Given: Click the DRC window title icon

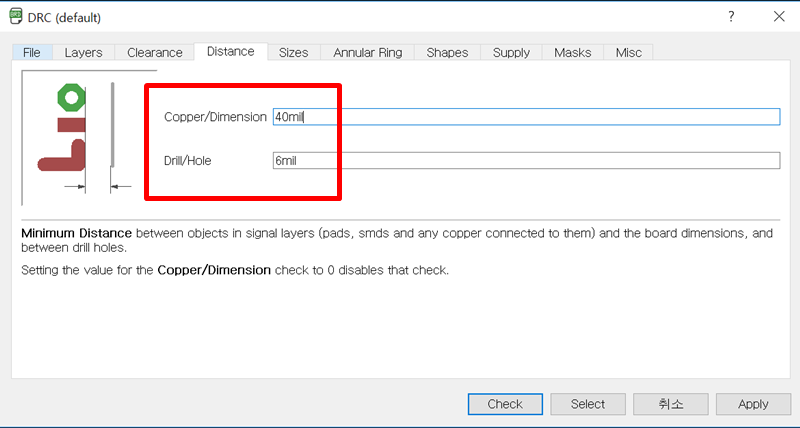Looking at the screenshot, I should 16,17.
